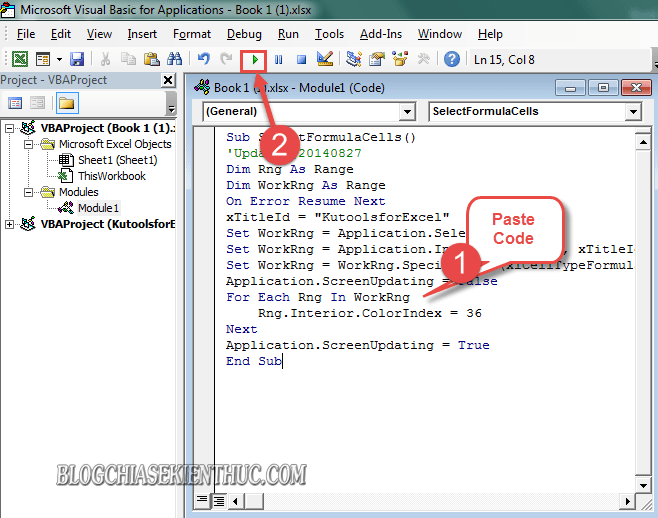Viewport: 658px width, 518px height.
Task: Open the (General) object dropdown
Action: [x=407, y=112]
